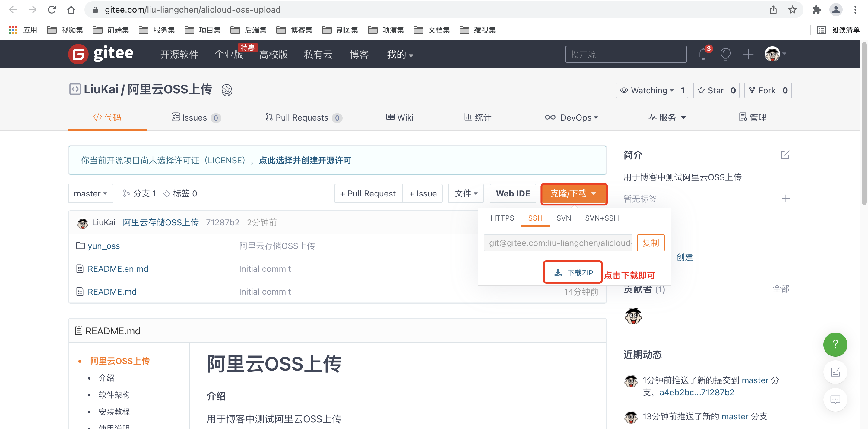Open browser extensions puzzle icon

pos(816,10)
